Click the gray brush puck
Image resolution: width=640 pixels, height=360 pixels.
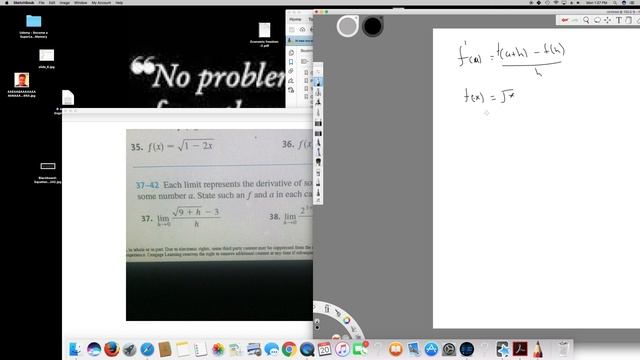(347, 26)
